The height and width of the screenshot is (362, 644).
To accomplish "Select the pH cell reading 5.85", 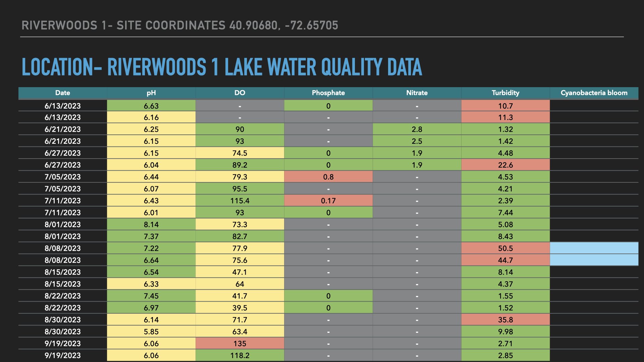I will pyautogui.click(x=151, y=331).
